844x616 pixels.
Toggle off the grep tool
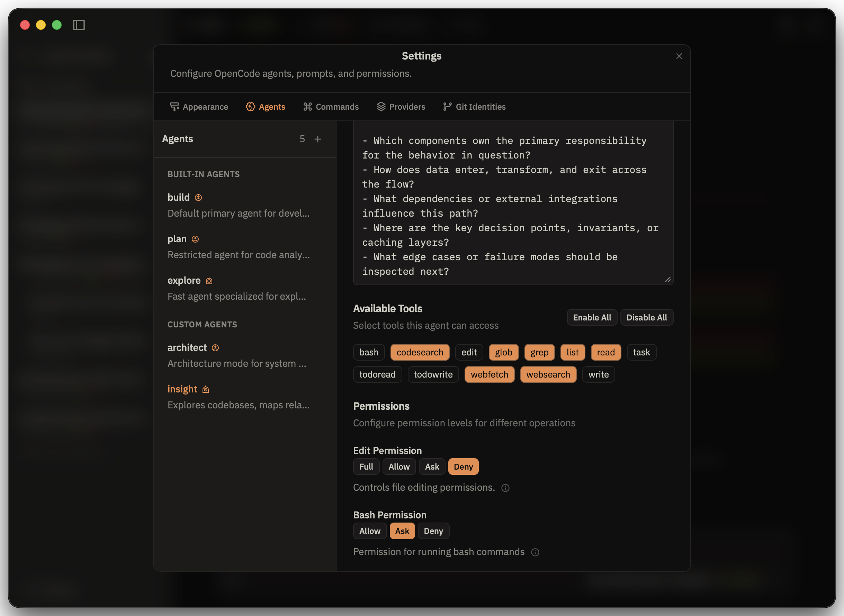coord(539,352)
